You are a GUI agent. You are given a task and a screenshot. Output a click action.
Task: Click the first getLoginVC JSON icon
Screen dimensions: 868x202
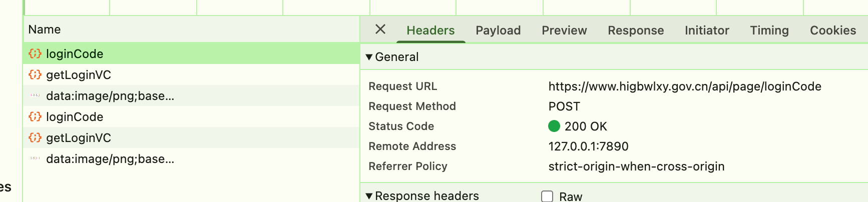point(35,74)
